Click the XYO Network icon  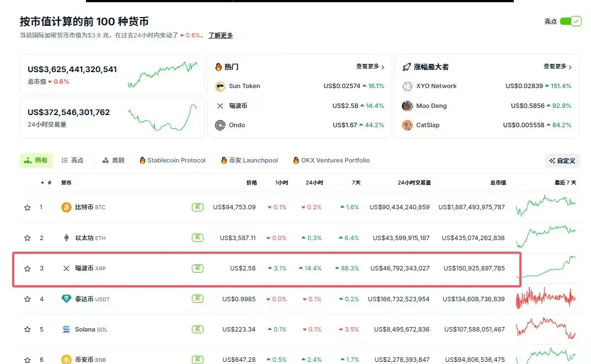click(x=407, y=86)
